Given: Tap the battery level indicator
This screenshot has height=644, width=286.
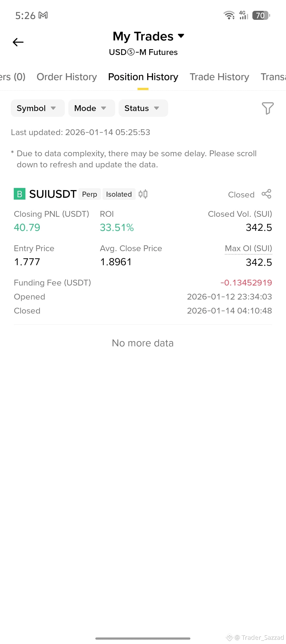Looking at the screenshot, I should point(261,15).
